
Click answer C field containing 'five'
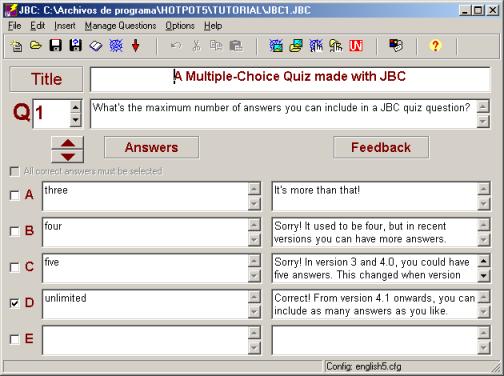click(145, 268)
